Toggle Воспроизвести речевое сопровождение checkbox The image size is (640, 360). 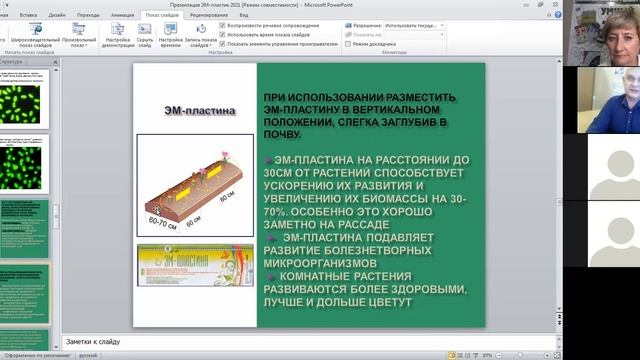[222, 25]
